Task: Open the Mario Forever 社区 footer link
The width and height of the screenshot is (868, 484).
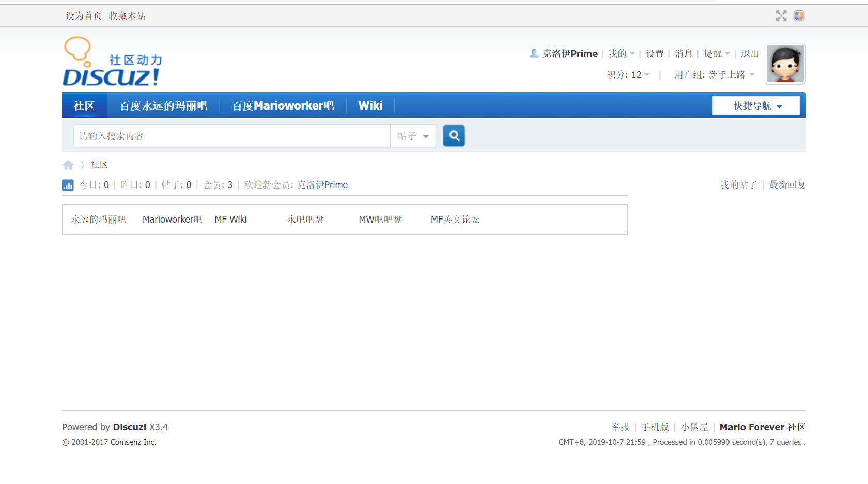Action: [x=763, y=427]
